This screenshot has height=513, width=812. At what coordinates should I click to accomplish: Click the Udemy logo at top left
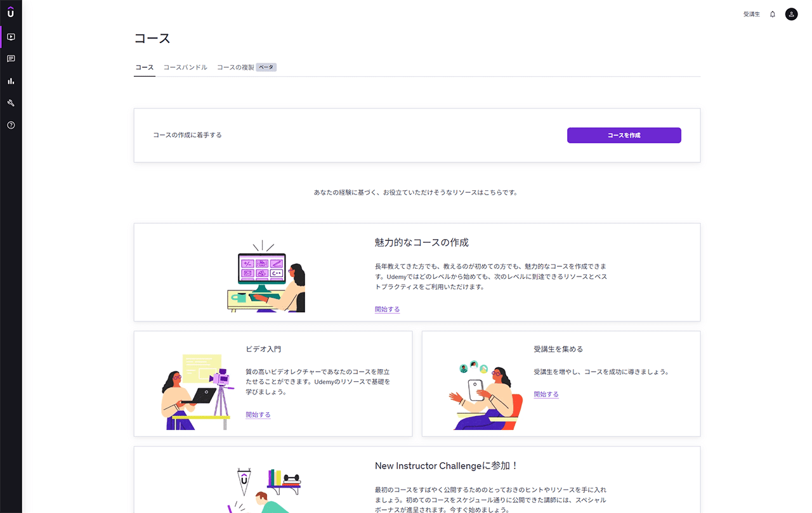click(11, 11)
